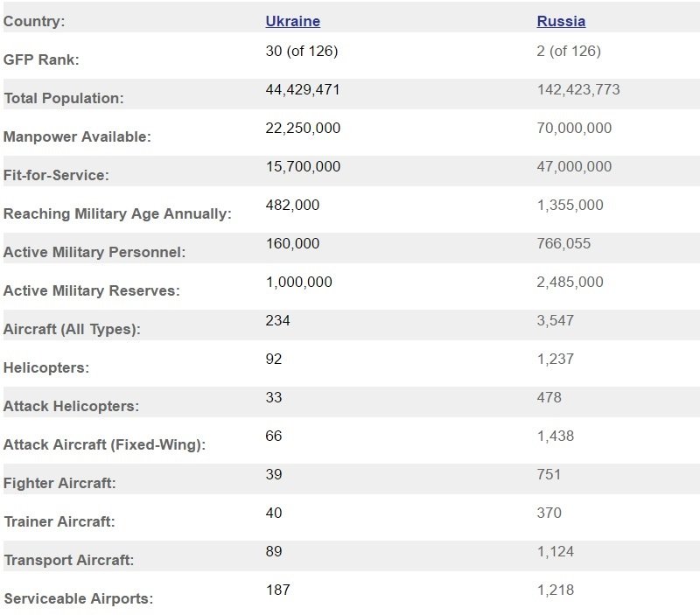Click the Country header label
Image resolution: width=700 pixels, height=615 pixels.
coord(34,21)
